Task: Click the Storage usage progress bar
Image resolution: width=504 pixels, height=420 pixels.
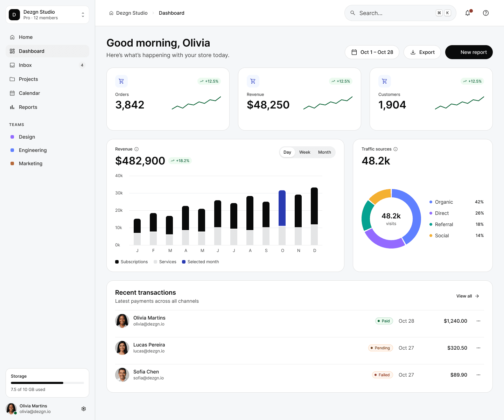Action: (x=48, y=383)
